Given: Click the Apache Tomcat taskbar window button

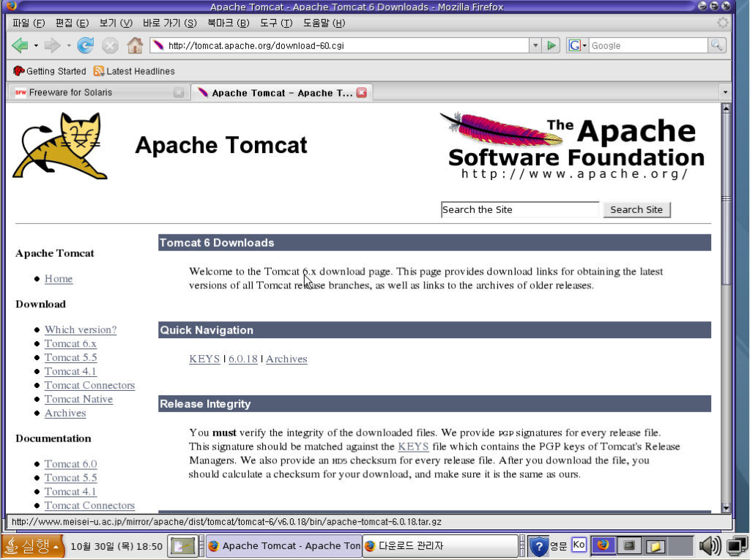Looking at the screenshot, I should pos(283,545).
